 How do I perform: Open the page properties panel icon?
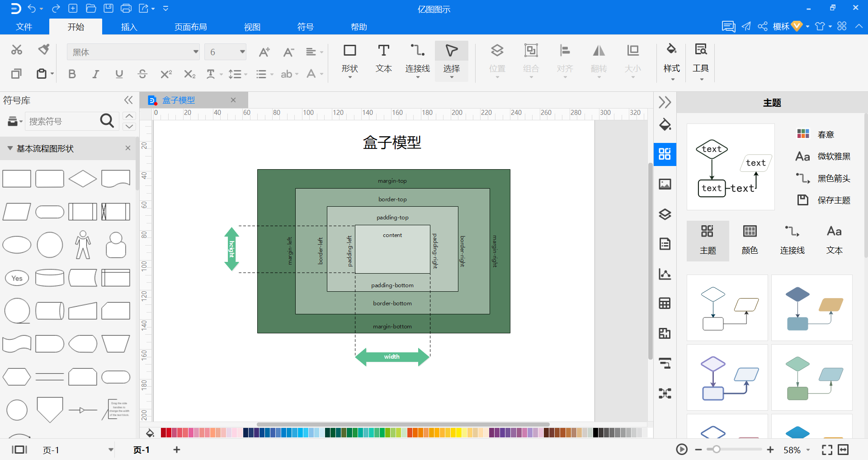[665, 244]
